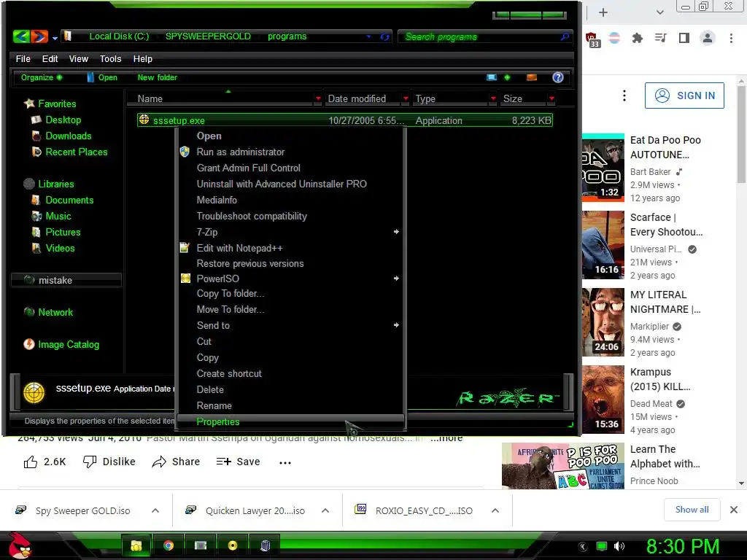Screen dimensions: 747x560
Task: Open the Pictures library
Action: (63, 232)
